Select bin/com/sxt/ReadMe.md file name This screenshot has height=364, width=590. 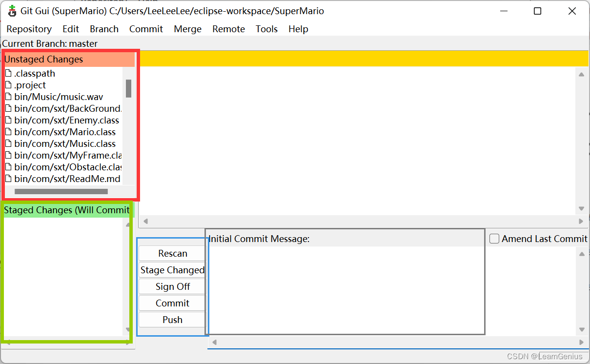67,179
